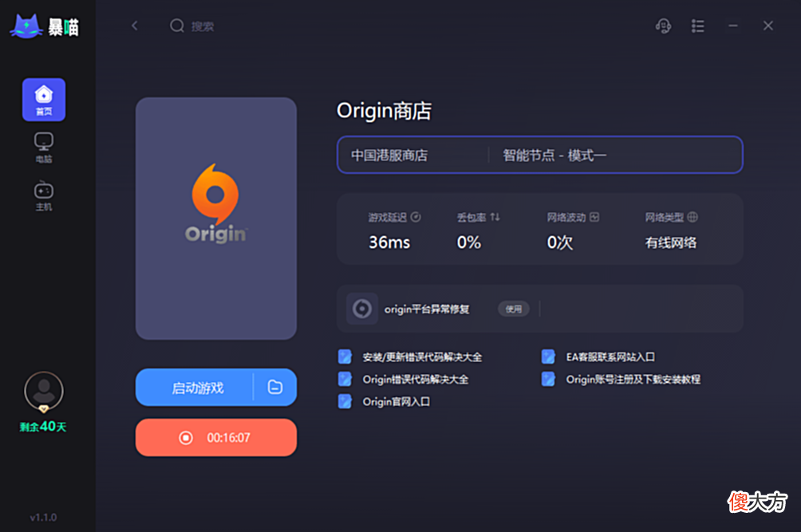
Task: Click the Origin game cover thumbnail
Action: coord(216,219)
